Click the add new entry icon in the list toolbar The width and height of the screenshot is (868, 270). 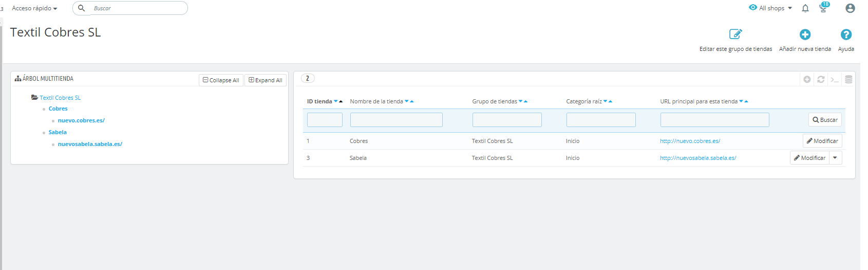pos(807,79)
